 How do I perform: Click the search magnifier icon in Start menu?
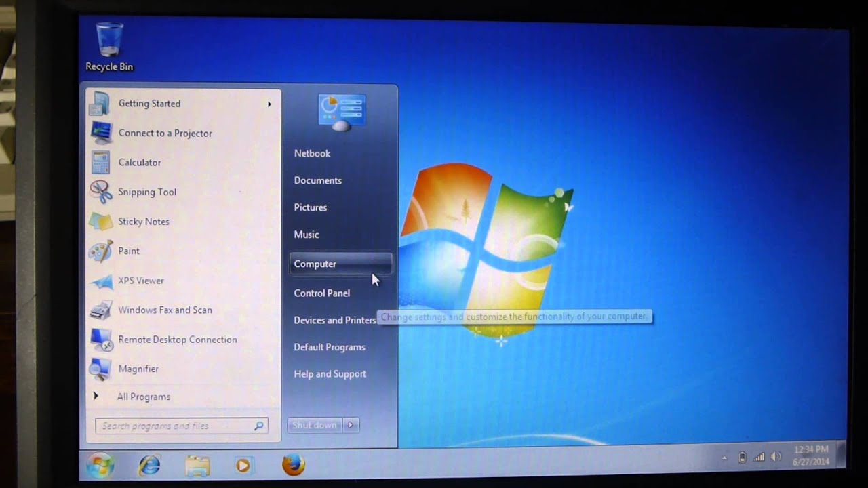pos(258,426)
